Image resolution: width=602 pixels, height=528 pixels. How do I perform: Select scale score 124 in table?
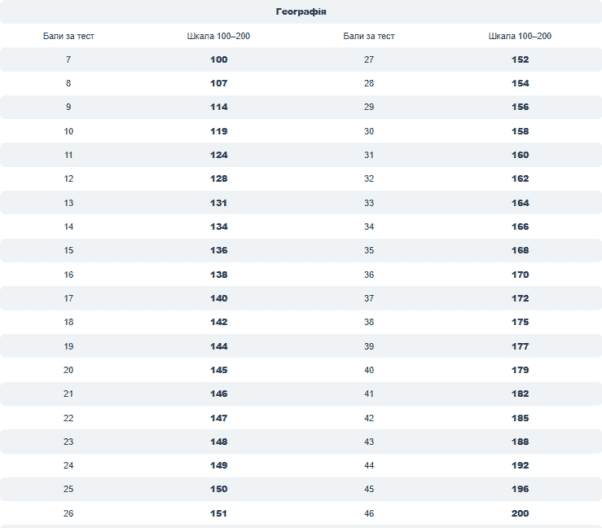click(x=219, y=155)
